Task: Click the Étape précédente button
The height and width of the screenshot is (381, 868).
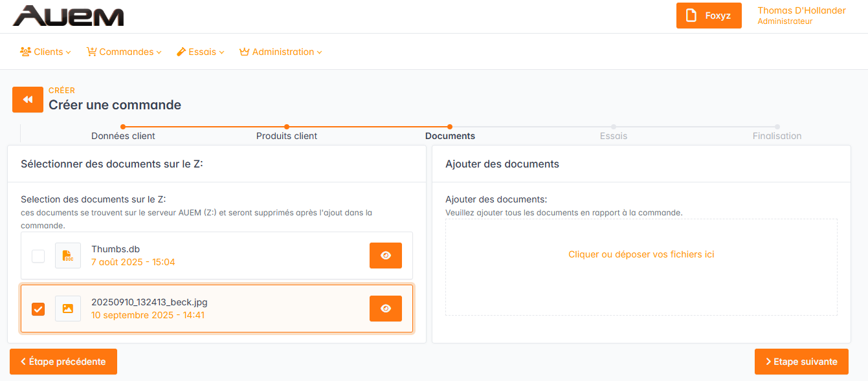Action: (63, 362)
